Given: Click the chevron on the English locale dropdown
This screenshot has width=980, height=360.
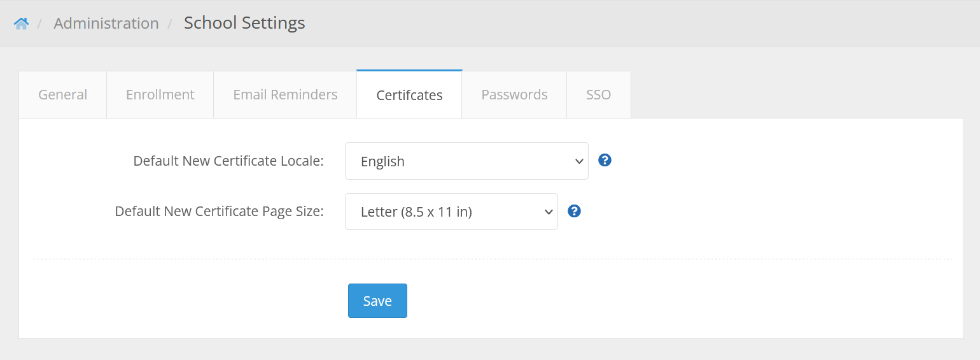Looking at the screenshot, I should tap(579, 161).
